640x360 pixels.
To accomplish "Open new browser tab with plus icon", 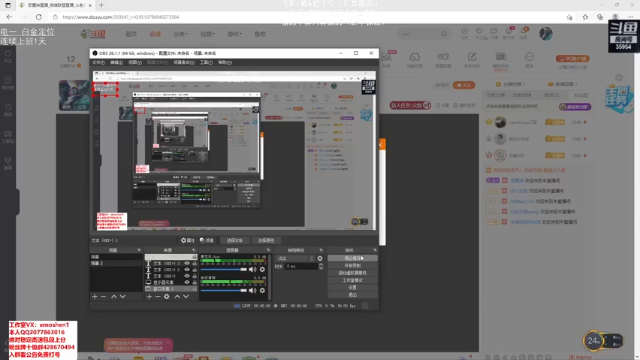I will [101, 5].
